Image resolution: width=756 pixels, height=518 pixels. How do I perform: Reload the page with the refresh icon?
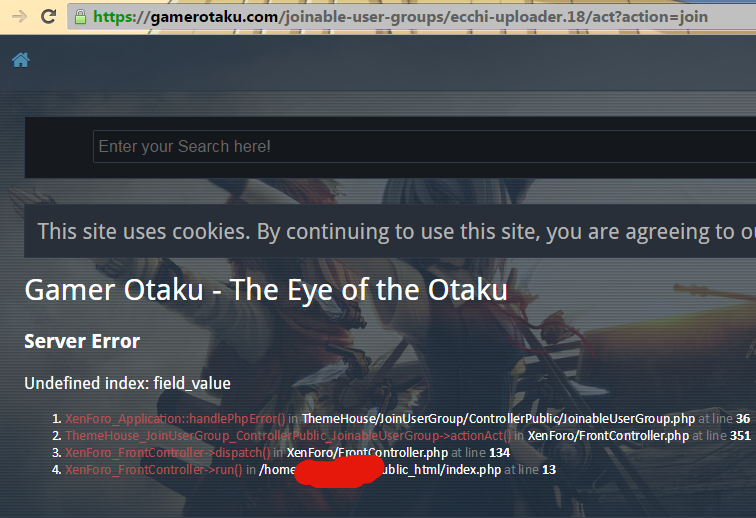(x=48, y=17)
